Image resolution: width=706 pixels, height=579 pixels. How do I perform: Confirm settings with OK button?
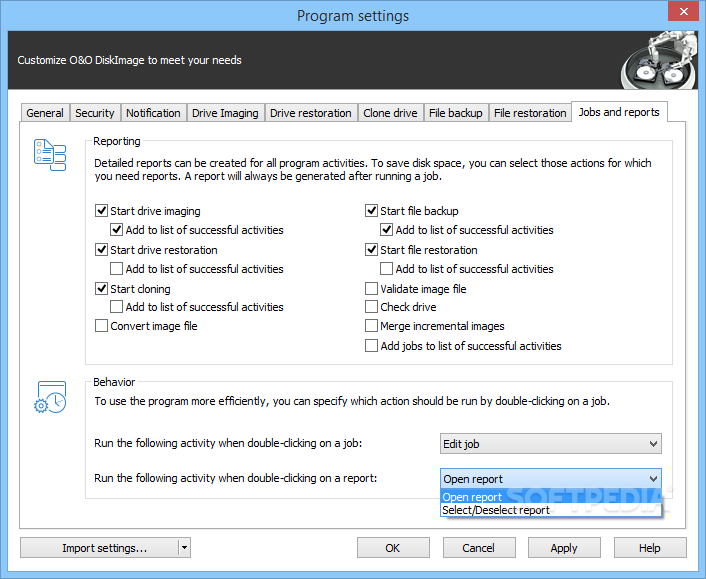pos(393,548)
